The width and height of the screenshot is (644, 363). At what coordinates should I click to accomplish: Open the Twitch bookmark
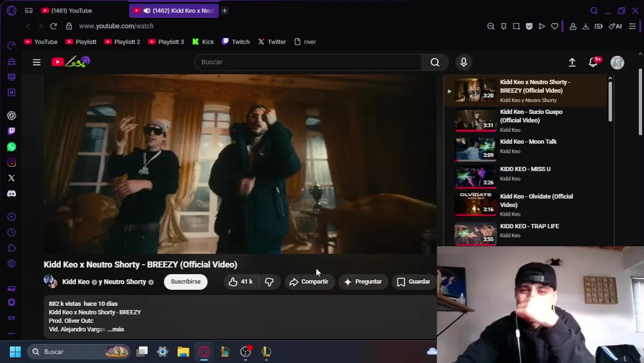pos(236,42)
